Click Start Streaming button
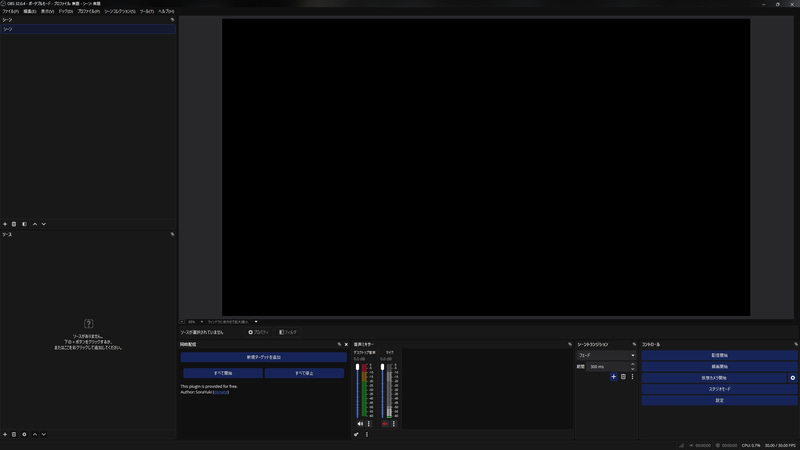 click(719, 355)
